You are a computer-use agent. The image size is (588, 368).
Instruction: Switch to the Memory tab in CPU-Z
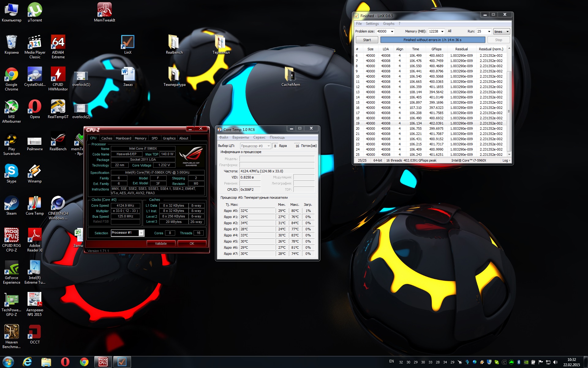140,138
